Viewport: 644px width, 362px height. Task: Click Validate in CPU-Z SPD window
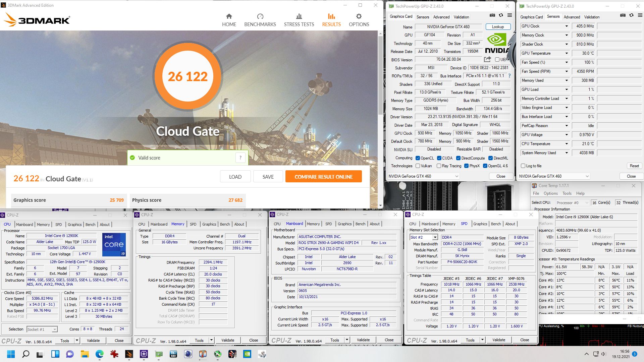498,340
